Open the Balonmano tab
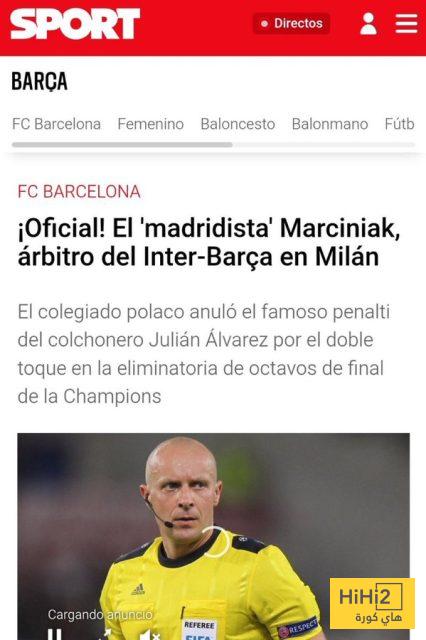This screenshot has width=426, height=640. (x=330, y=124)
